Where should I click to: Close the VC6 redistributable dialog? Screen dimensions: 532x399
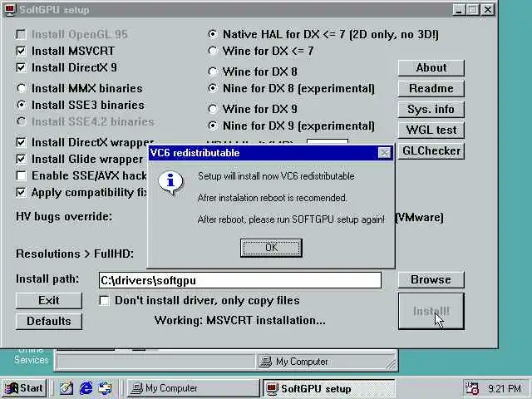click(384, 153)
